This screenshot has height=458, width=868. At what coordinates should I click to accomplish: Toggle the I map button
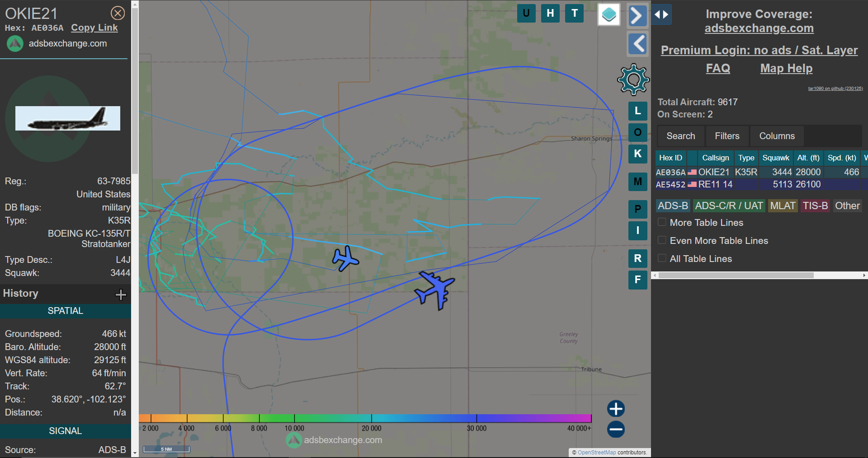(x=638, y=231)
